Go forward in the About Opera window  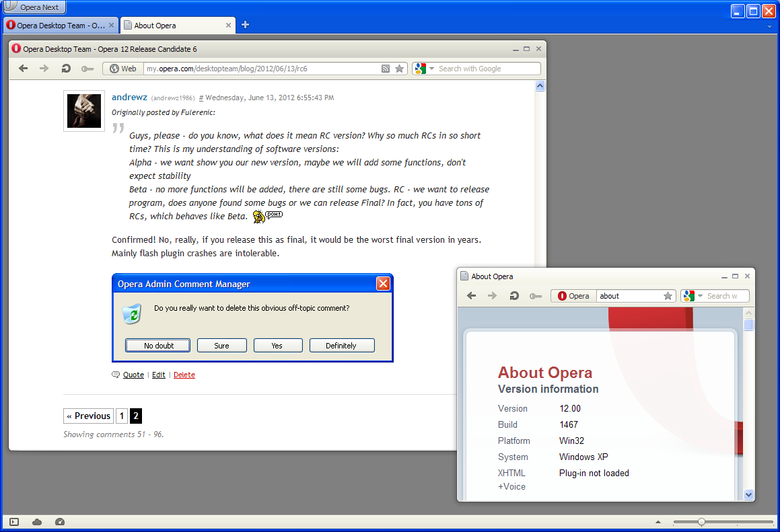coord(493,296)
